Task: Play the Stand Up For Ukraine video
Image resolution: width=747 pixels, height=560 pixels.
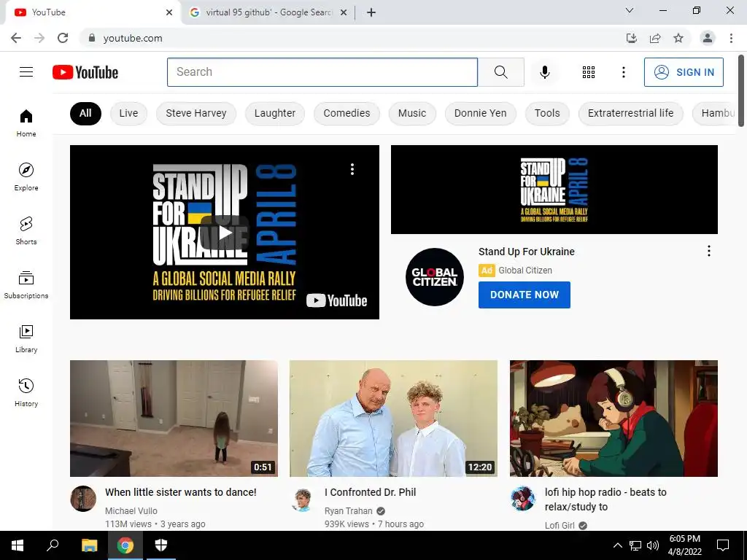Action: [225, 233]
